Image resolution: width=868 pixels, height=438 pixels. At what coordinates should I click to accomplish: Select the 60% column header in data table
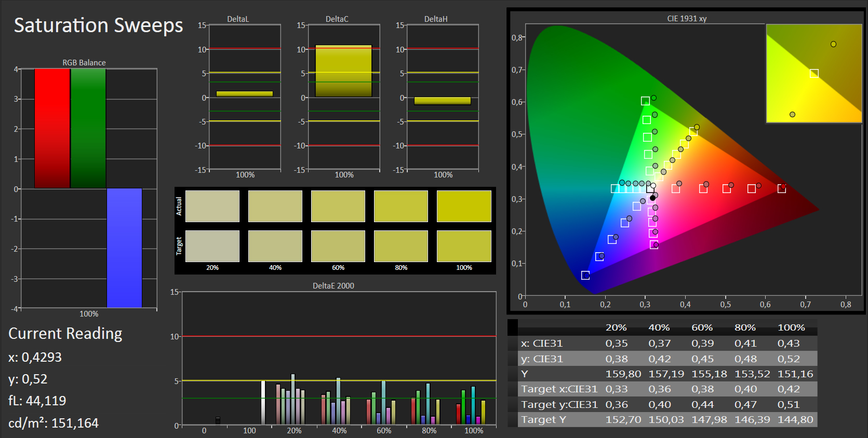click(702, 327)
